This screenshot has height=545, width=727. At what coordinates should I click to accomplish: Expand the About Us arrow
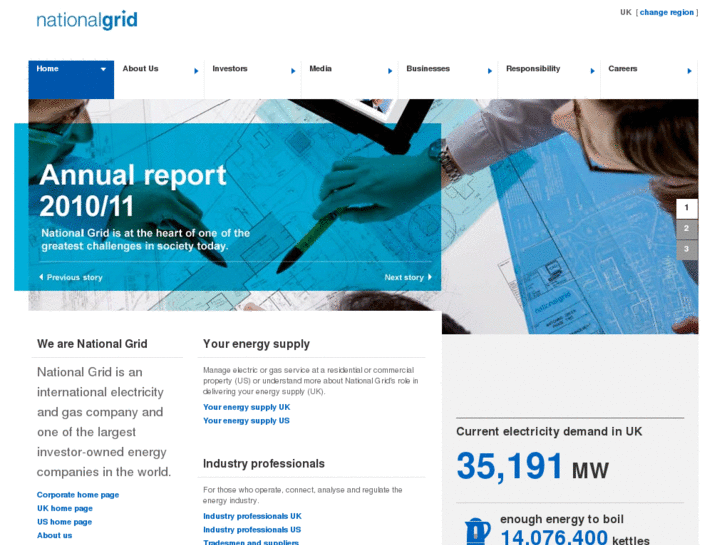point(196,71)
